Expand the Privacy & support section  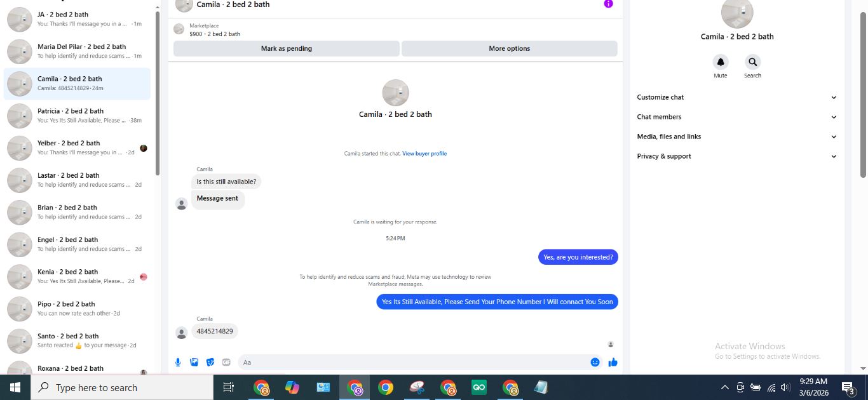coord(736,156)
